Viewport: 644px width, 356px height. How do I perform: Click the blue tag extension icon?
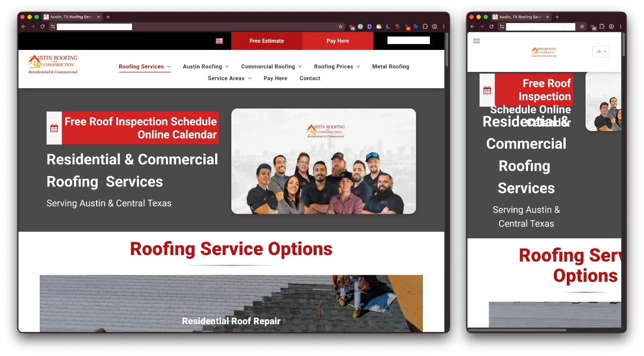(415, 26)
